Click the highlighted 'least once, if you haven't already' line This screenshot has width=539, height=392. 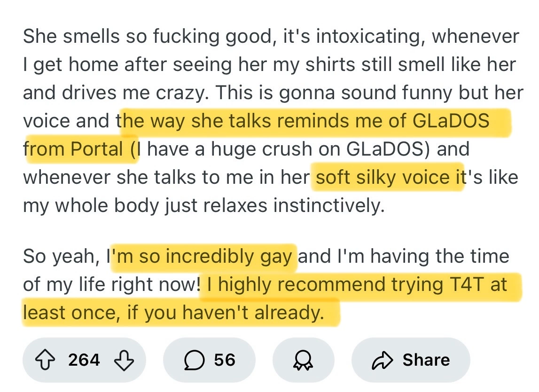pos(174,313)
